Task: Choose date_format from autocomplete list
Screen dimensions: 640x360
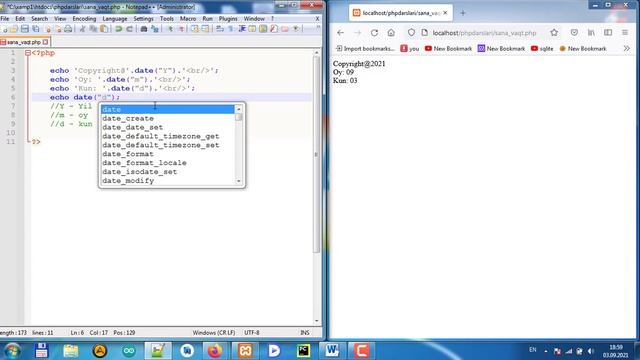Action: tap(167, 154)
